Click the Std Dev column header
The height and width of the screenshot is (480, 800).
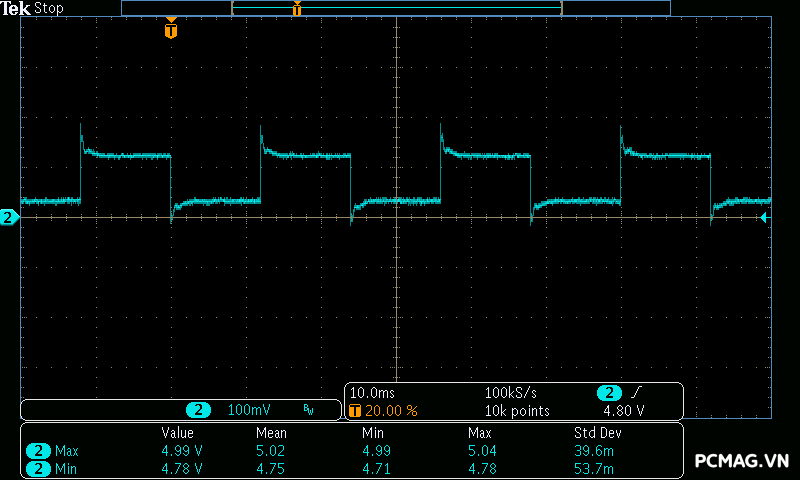tap(596, 433)
